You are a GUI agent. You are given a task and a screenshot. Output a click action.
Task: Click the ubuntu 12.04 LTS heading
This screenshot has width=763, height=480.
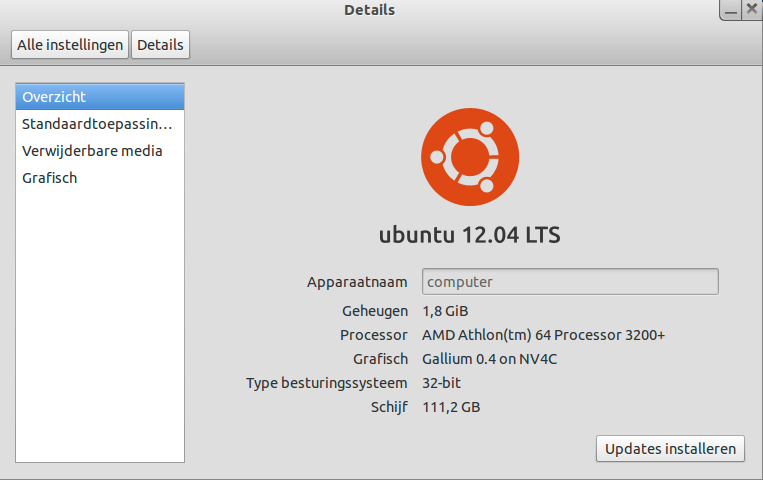point(469,236)
